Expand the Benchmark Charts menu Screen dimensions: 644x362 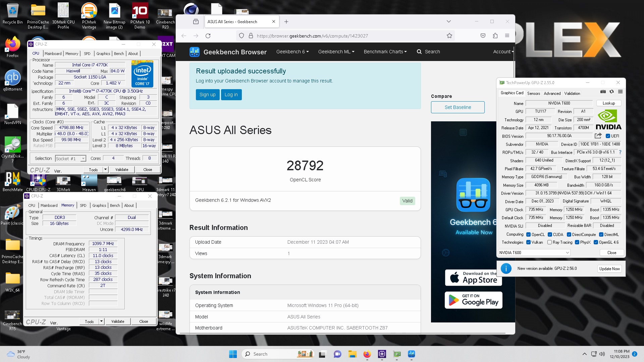pyautogui.click(x=385, y=52)
